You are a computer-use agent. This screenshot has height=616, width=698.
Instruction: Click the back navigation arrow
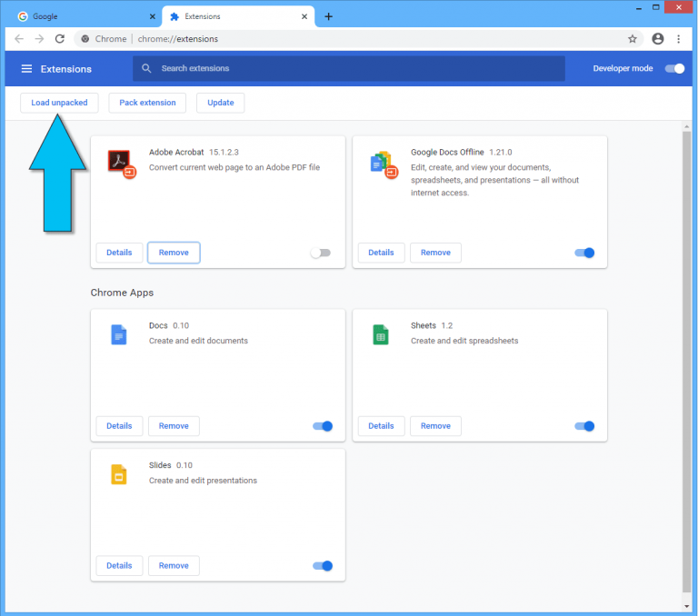pyautogui.click(x=19, y=39)
